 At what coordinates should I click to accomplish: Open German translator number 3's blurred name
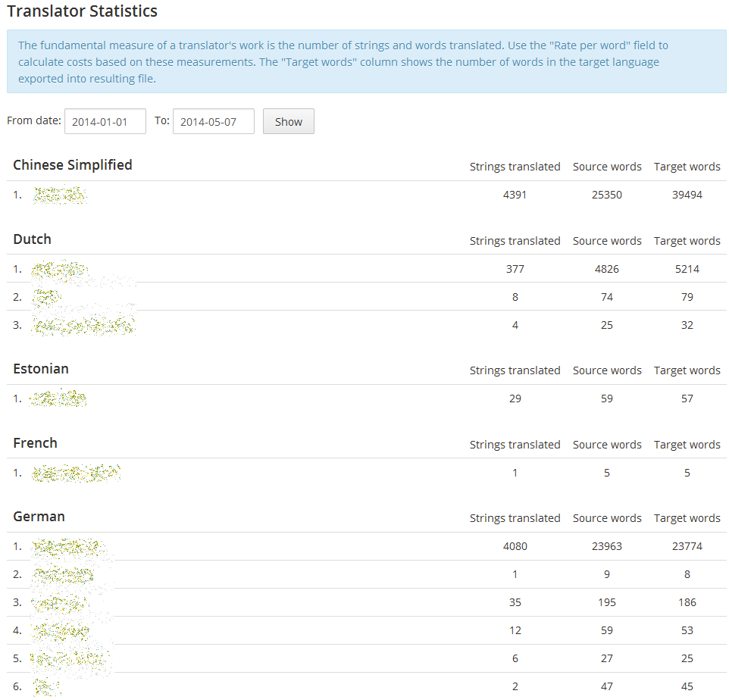click(x=60, y=603)
